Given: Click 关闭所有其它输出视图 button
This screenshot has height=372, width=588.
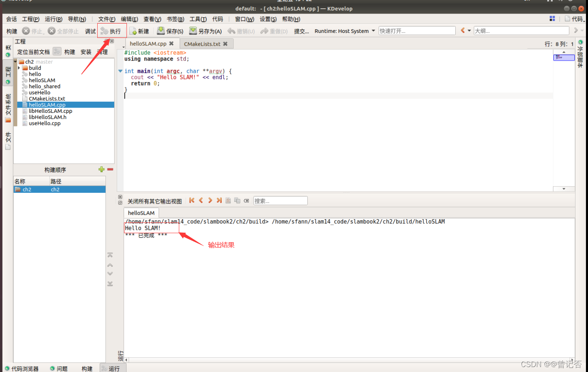Looking at the screenshot, I should [155, 201].
